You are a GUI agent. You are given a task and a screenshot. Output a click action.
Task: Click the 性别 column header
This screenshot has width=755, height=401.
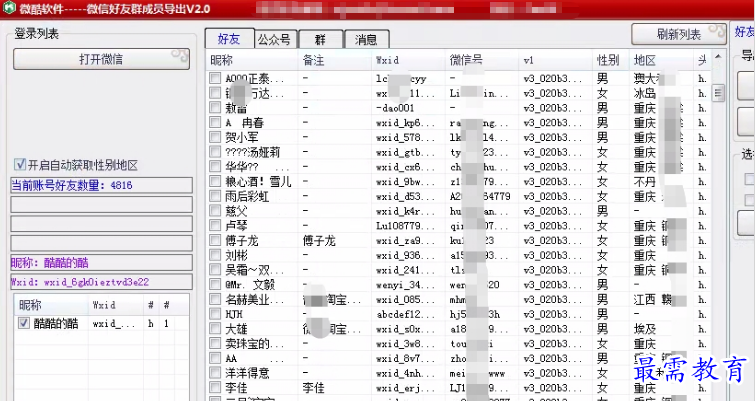[x=611, y=60]
